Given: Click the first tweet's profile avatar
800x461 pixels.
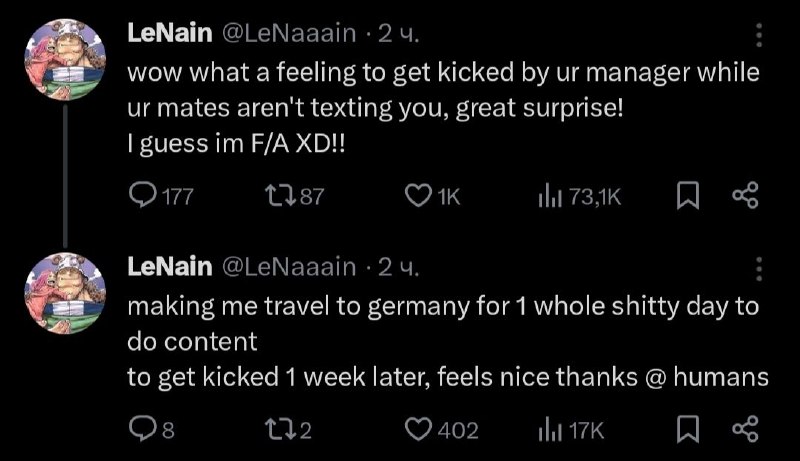Looking at the screenshot, I should click(x=66, y=60).
